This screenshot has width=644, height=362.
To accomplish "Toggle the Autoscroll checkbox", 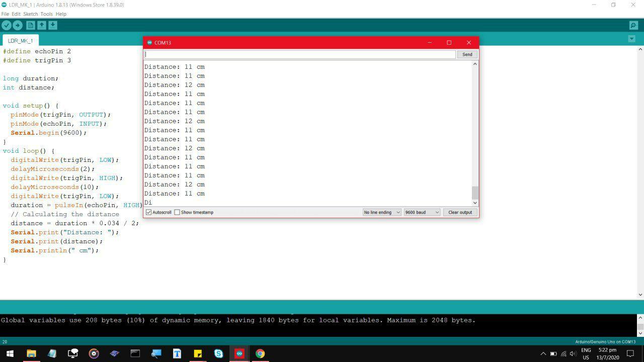I will 148,212.
